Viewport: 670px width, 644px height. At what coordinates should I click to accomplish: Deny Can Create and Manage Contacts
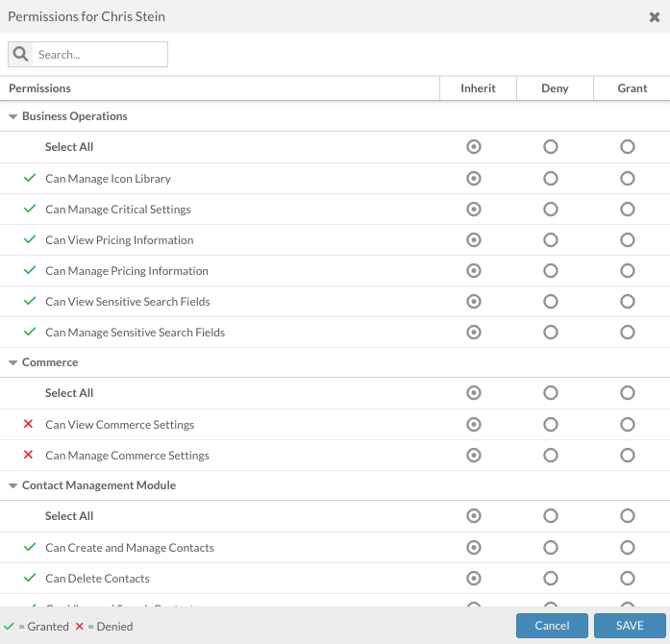(x=551, y=548)
